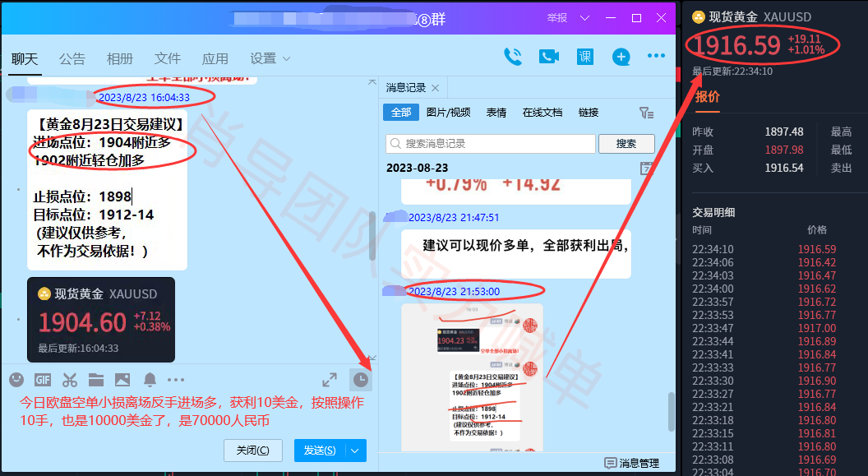Click the 16:04:33 message timestamp
This screenshot has width=868, height=476.
pos(144,98)
